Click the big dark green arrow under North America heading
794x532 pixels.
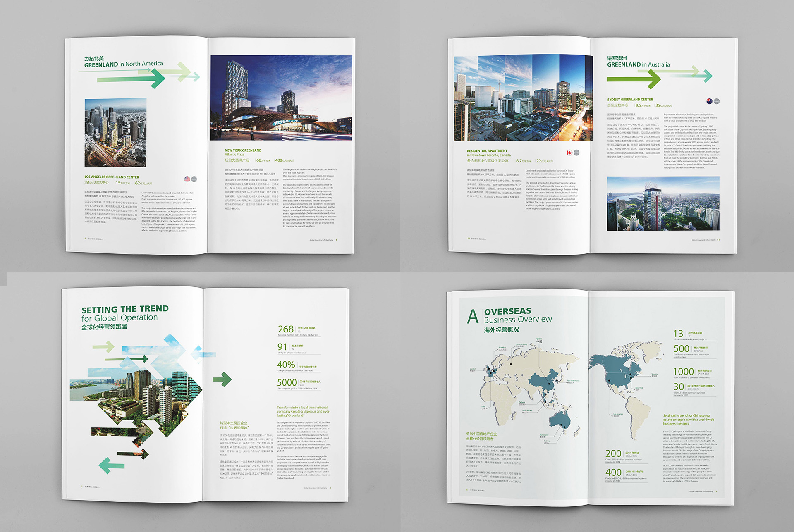point(131,78)
